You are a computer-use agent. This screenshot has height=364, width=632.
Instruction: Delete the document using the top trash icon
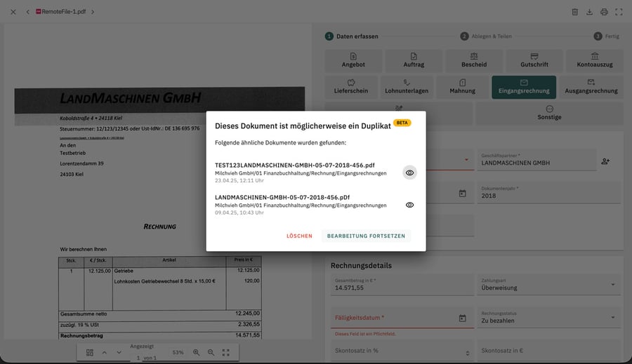(x=574, y=12)
